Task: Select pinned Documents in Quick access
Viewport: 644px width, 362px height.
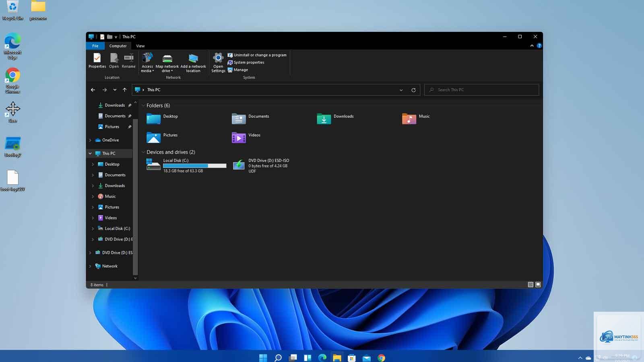Action: point(115,116)
